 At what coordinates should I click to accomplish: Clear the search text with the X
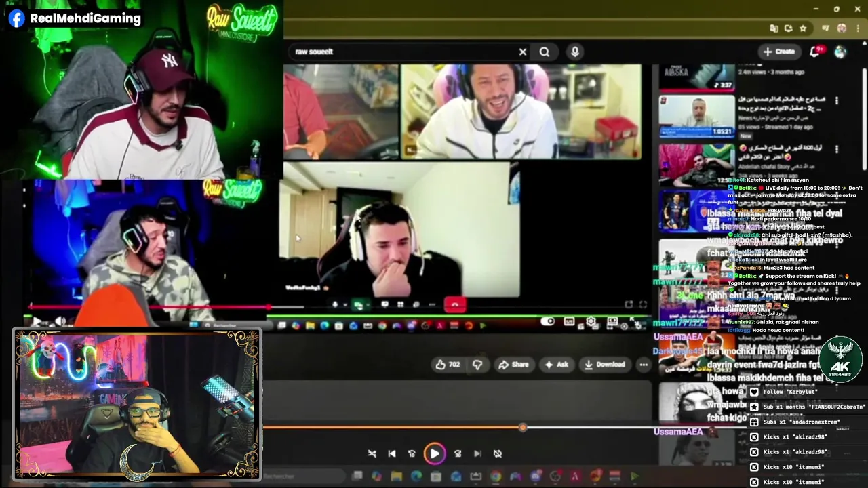523,52
